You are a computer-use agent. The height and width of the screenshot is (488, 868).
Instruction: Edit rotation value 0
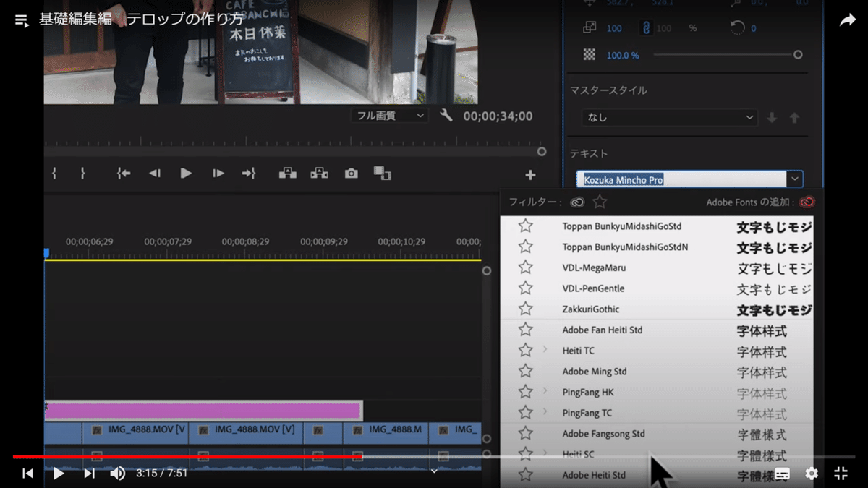[753, 28]
